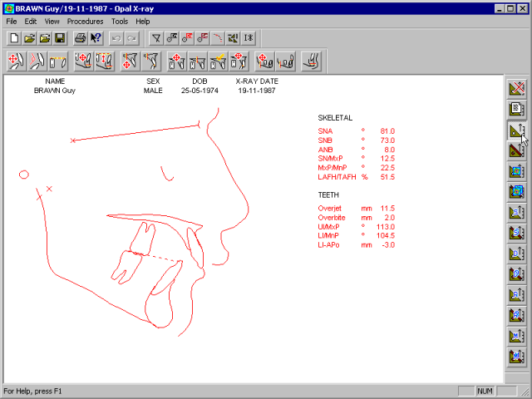Open the File menu
The image size is (532, 399).
[12, 21]
